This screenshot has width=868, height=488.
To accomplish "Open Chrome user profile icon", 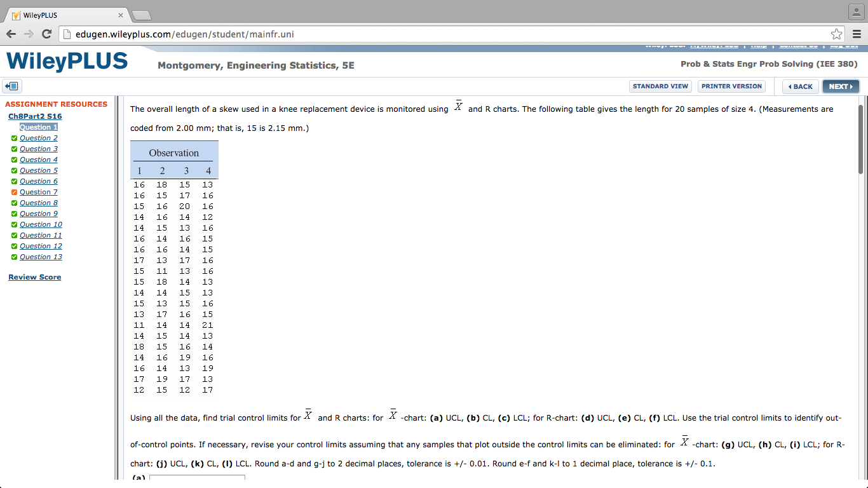I will (857, 12).
